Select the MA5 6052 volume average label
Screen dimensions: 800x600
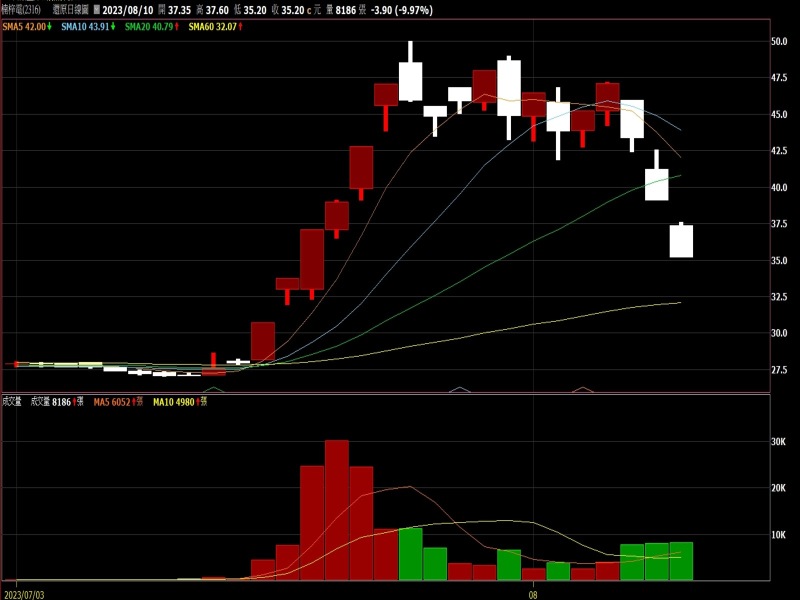(115, 402)
